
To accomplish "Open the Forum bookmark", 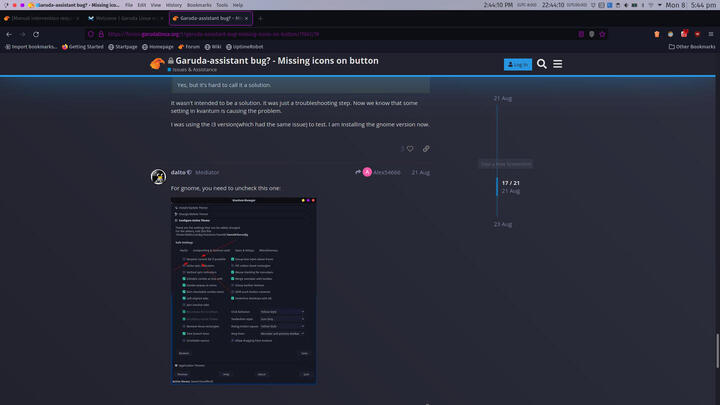I will [x=189, y=47].
